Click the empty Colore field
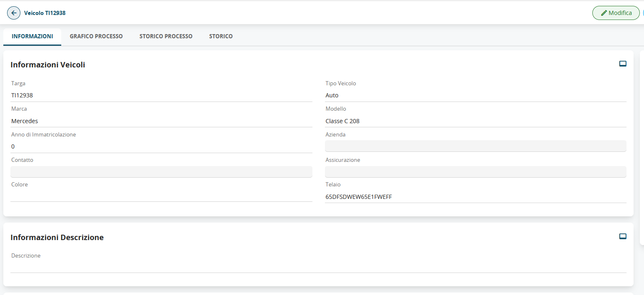The height and width of the screenshot is (295, 644). coord(161,196)
